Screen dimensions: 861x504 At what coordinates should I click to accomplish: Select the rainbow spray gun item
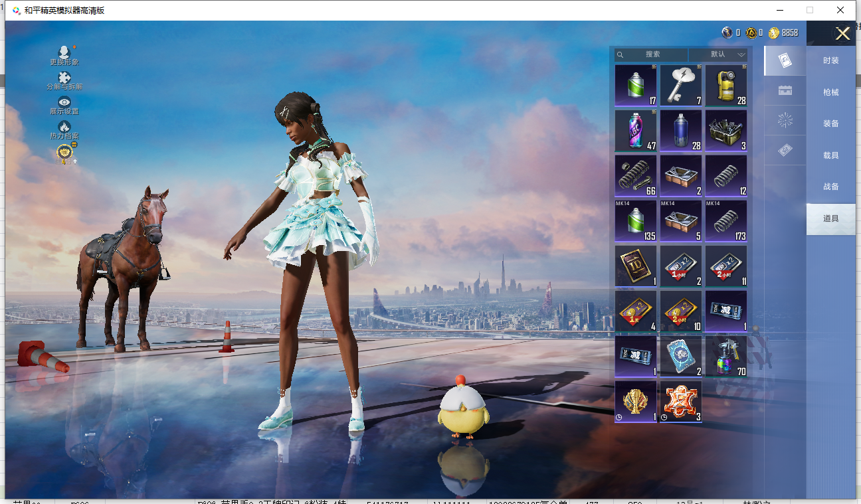725,357
